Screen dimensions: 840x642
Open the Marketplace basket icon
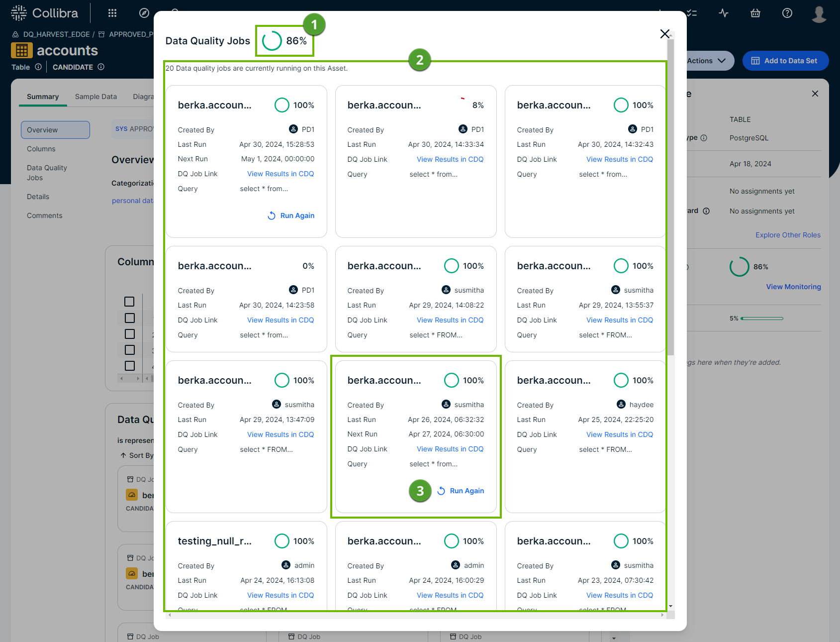[x=755, y=13]
